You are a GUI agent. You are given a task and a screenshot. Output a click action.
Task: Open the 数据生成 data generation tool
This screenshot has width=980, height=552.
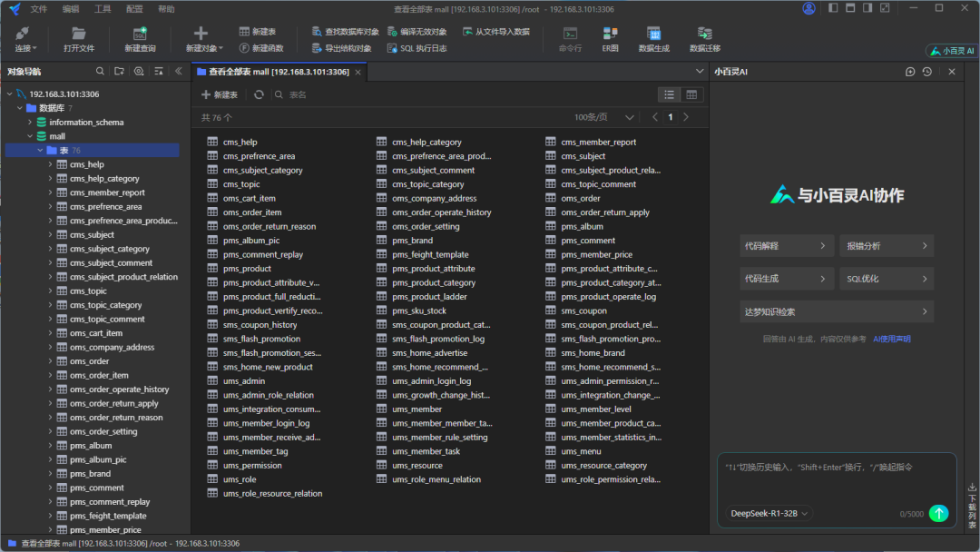pos(653,34)
